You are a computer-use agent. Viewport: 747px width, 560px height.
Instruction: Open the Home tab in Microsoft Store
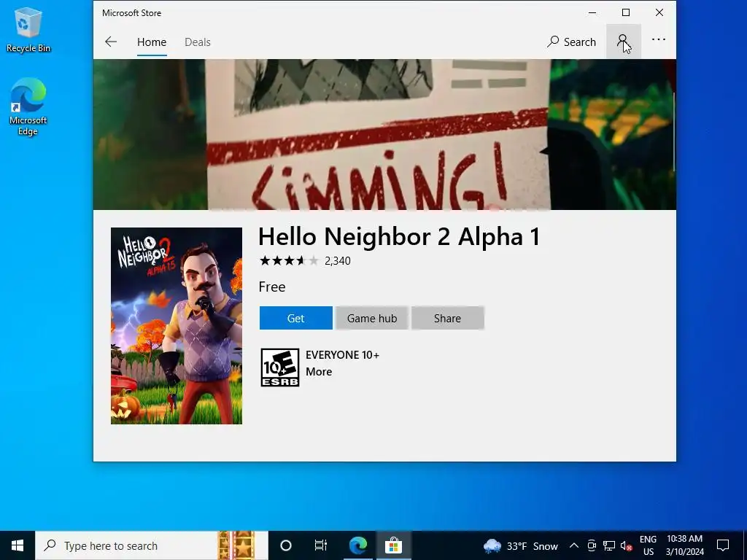pos(152,42)
